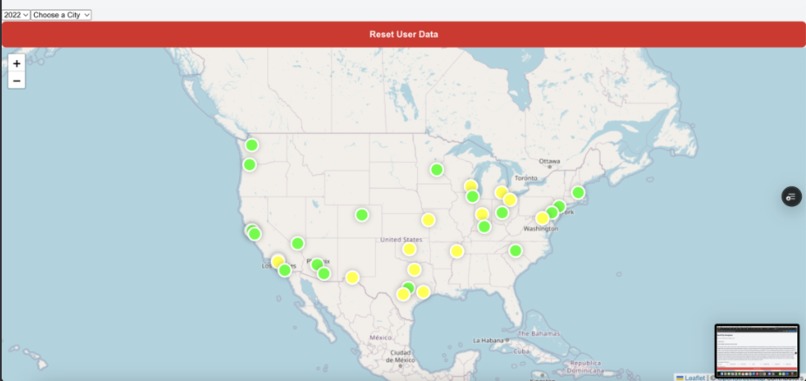Viewport: 806px width, 381px height.
Task: Click the green Columbus marker in Ohio
Action: (502, 212)
